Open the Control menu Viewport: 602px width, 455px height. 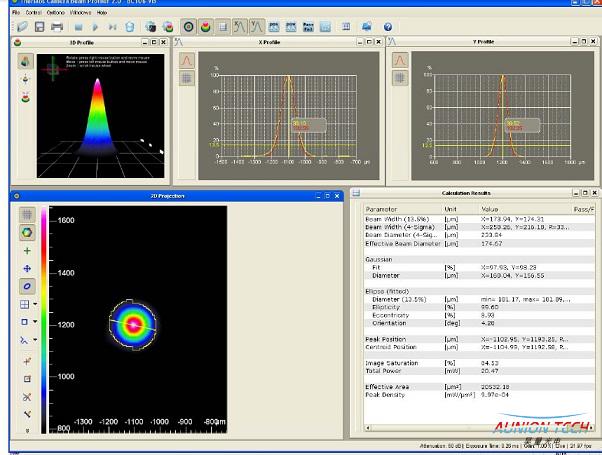[x=33, y=13]
